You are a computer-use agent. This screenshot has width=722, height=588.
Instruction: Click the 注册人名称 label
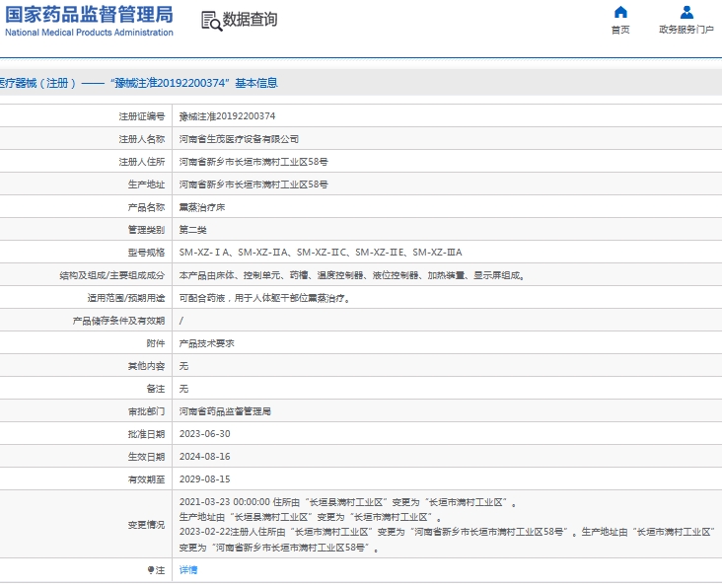tap(141, 139)
